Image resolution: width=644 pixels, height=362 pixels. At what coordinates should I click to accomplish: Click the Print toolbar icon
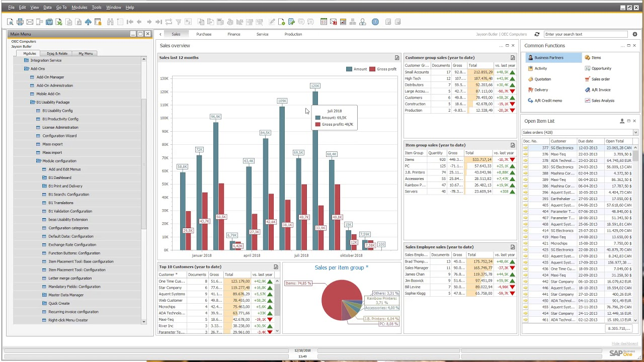coord(20,22)
